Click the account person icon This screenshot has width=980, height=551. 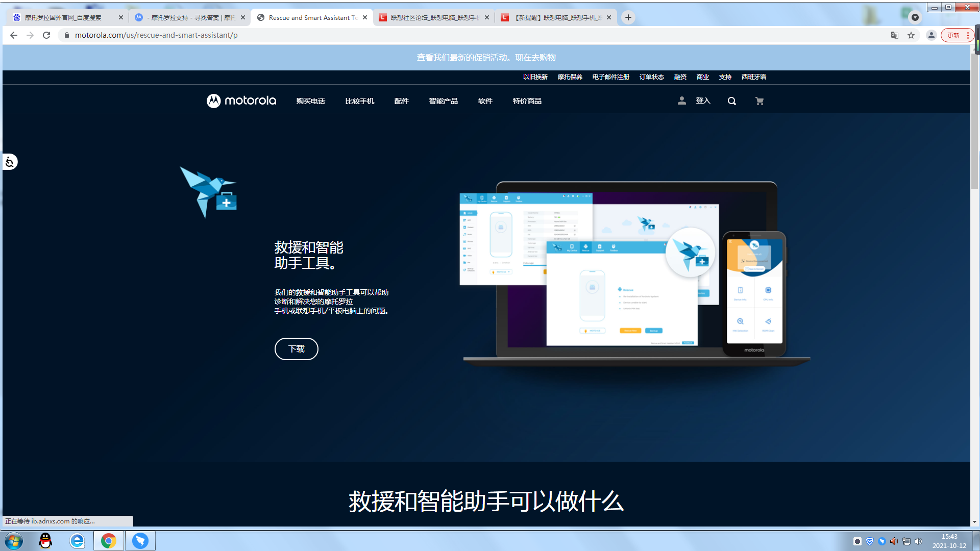tap(681, 101)
